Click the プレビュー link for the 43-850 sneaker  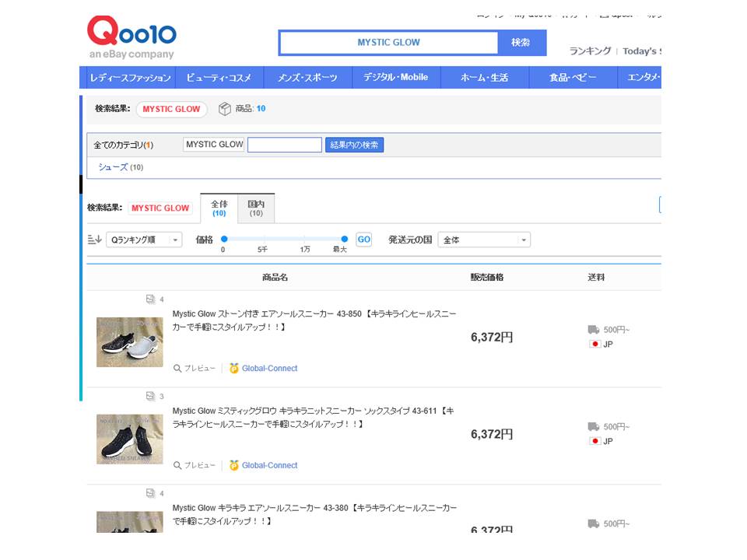coord(200,369)
